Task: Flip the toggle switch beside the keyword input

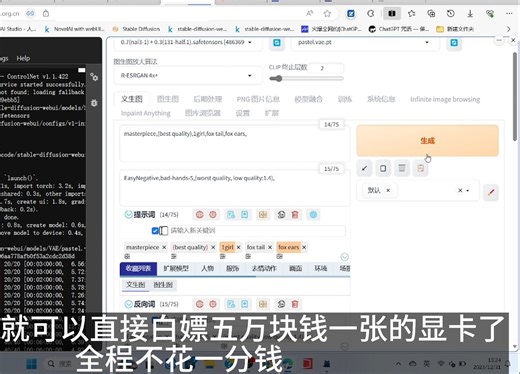Action: (164, 231)
